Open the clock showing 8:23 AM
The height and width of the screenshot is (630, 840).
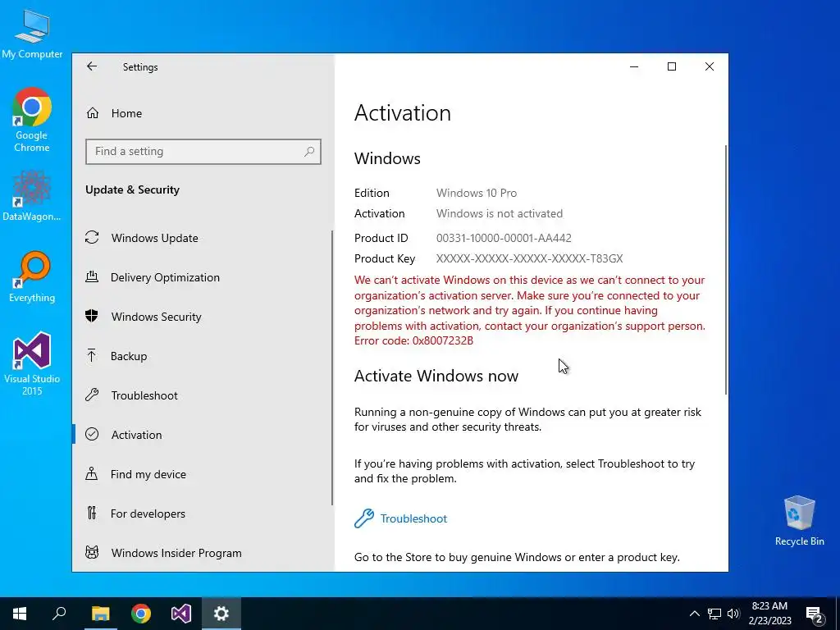[x=769, y=614]
